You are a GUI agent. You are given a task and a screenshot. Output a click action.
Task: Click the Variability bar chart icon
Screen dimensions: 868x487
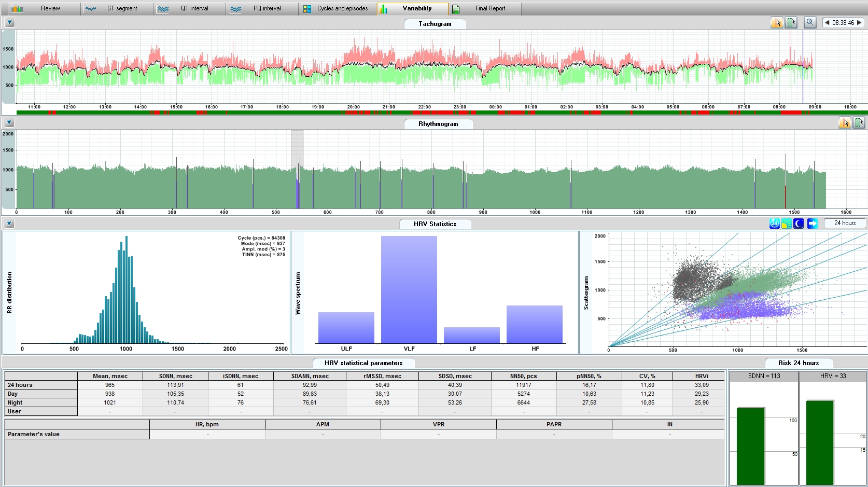point(384,9)
